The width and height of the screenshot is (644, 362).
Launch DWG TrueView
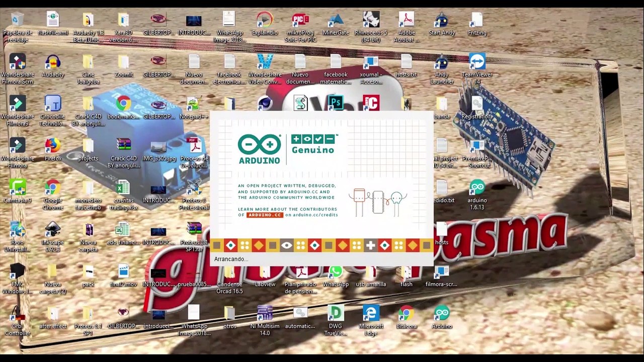click(x=336, y=321)
